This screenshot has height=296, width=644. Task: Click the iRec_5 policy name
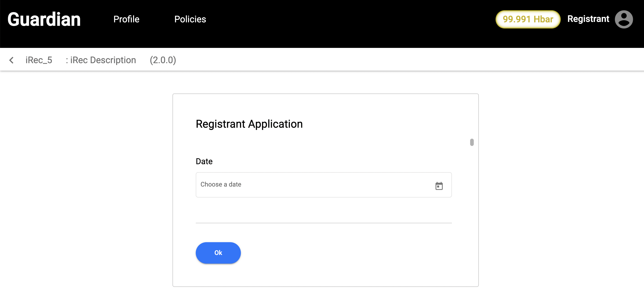[39, 60]
